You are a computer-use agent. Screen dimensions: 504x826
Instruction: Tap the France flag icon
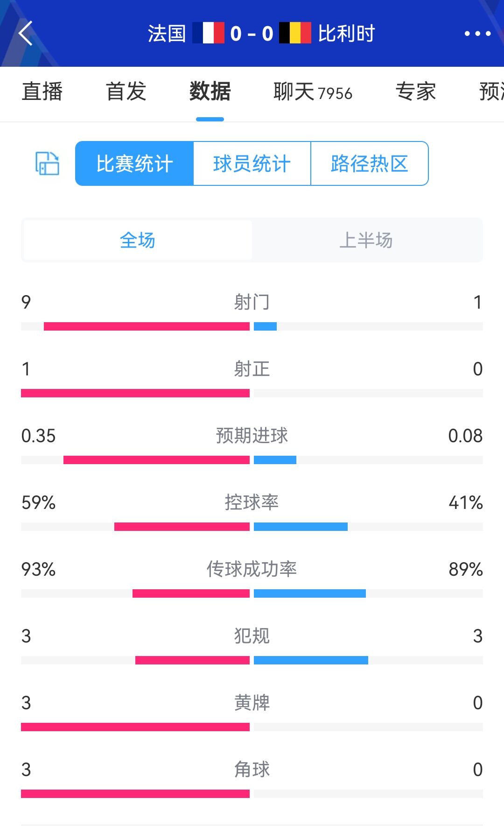tap(208, 33)
